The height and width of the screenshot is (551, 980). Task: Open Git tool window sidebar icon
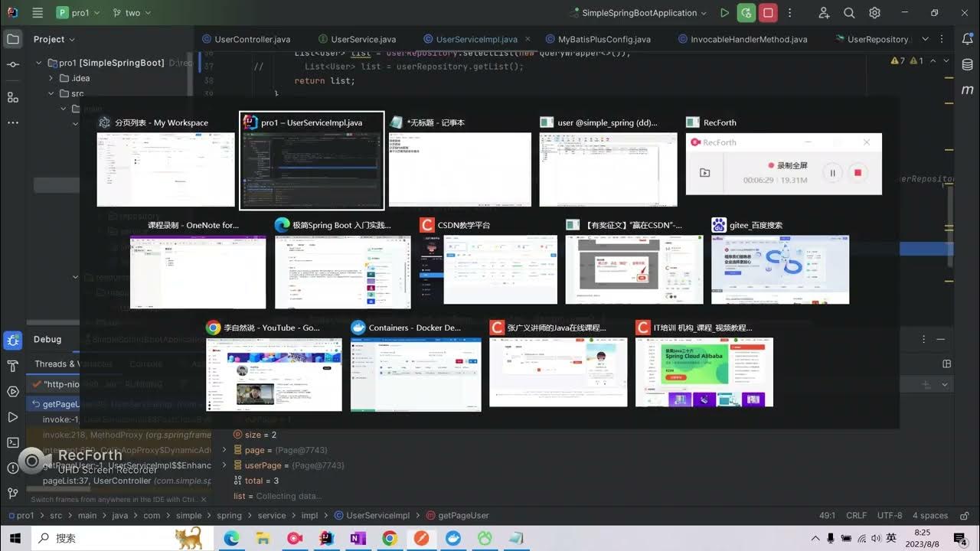13,494
